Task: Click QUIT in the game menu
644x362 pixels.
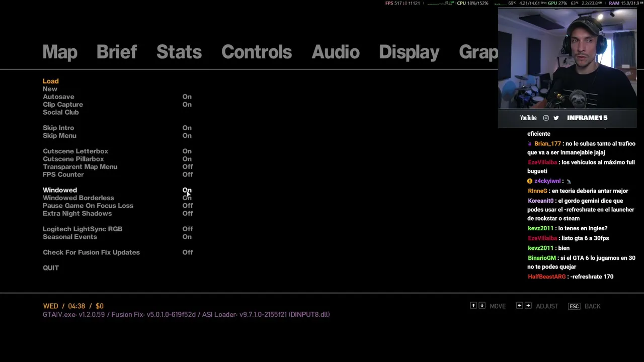Action: click(x=51, y=268)
